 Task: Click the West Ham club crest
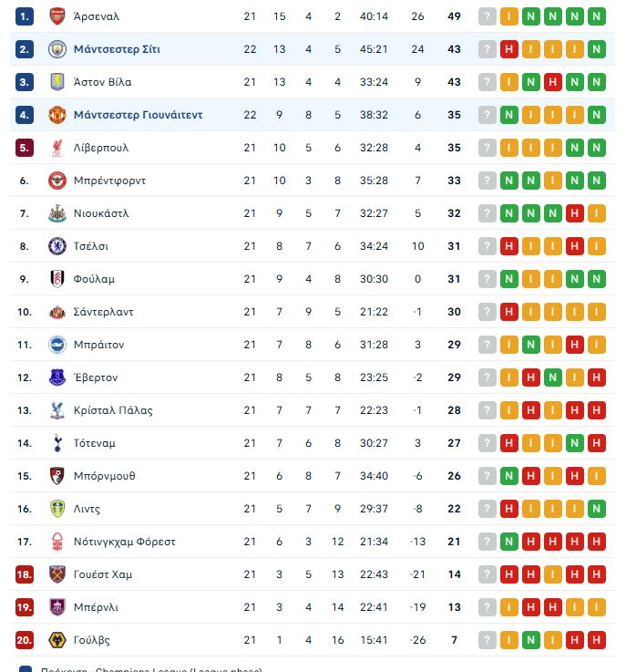pyautogui.click(x=57, y=574)
